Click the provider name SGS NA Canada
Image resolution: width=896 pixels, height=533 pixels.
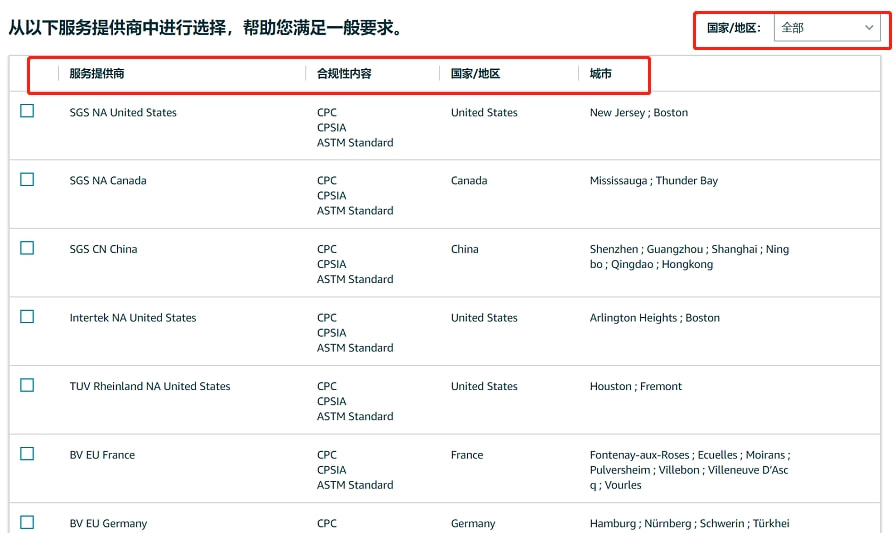coord(108,181)
